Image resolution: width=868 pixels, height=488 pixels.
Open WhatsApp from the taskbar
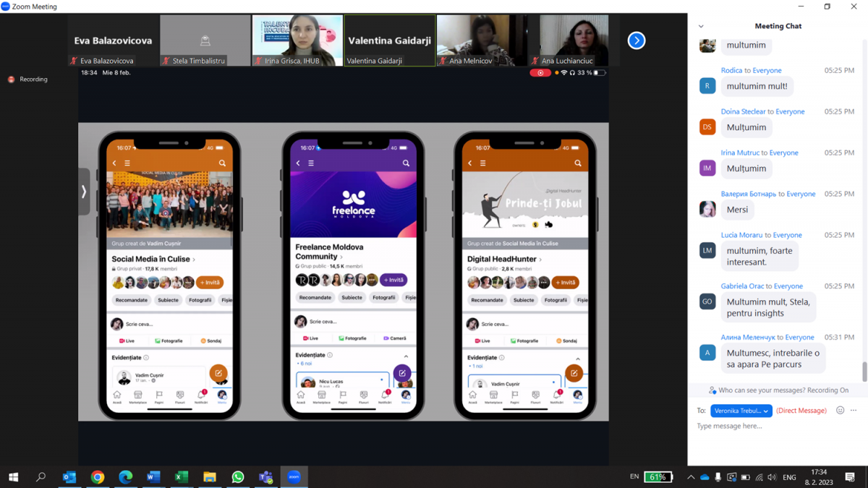pos(238,477)
